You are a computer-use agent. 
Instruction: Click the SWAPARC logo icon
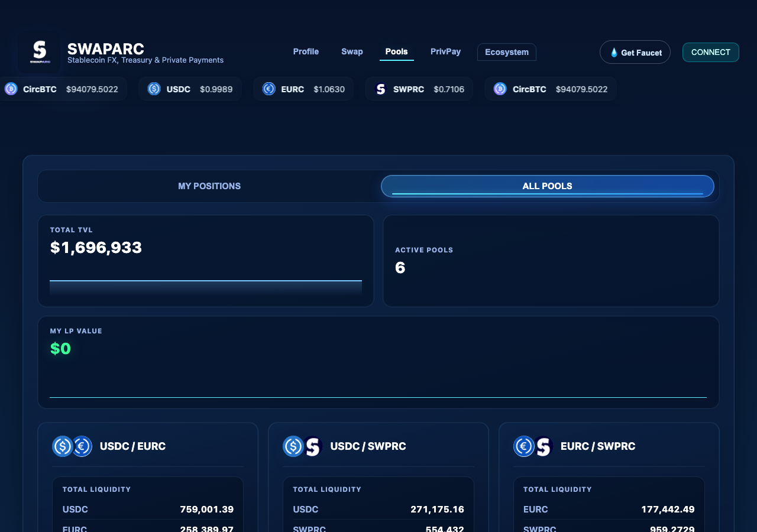point(40,52)
